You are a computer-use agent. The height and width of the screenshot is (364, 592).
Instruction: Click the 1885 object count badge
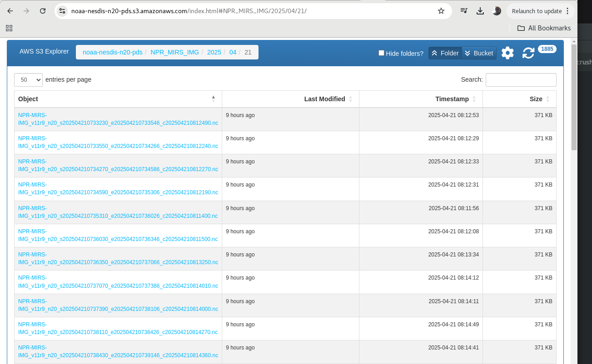(x=547, y=49)
